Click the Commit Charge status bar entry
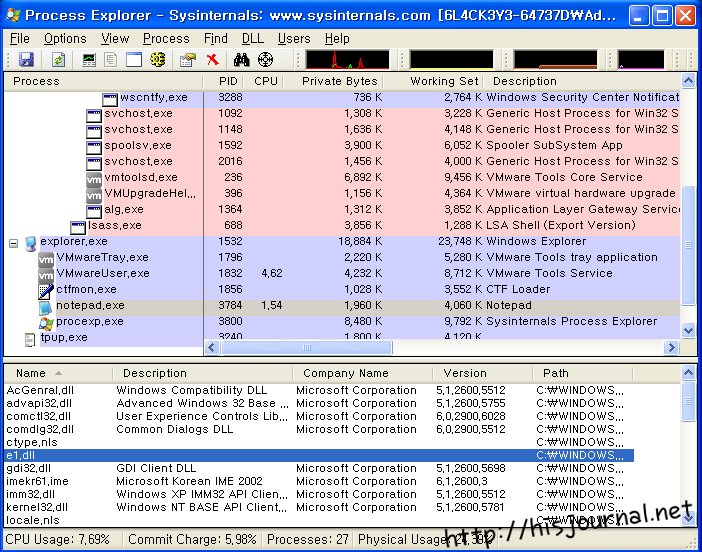This screenshot has width=702, height=552. pos(192,539)
